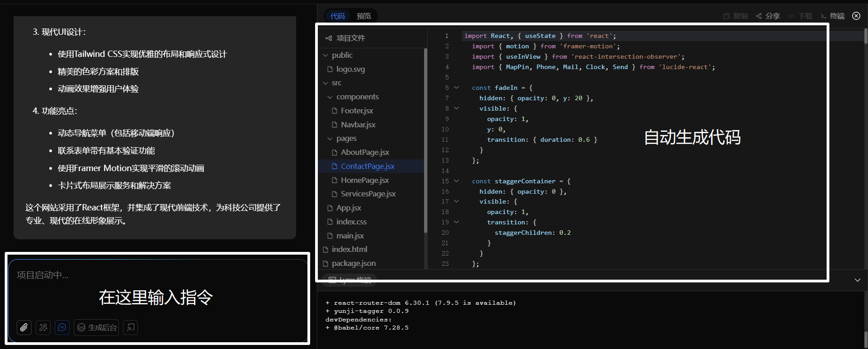Fold the fadeIn code block at line 6
The image size is (868, 349).
456,88
